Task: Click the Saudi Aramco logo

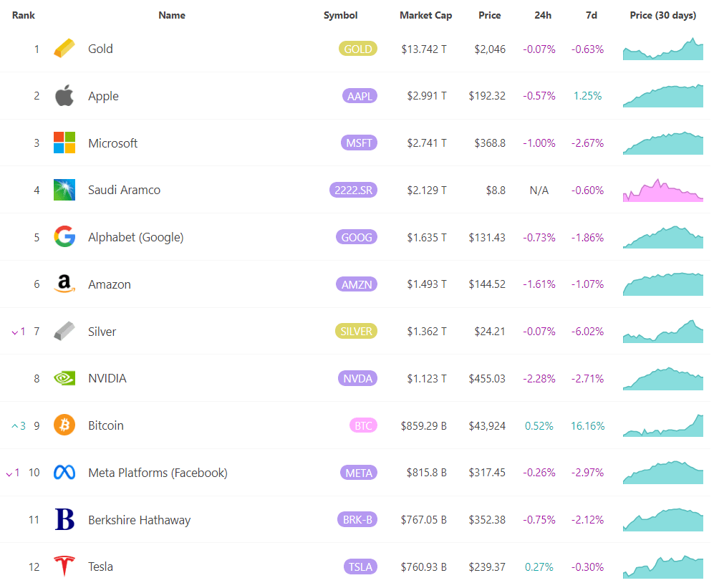Action: (x=64, y=190)
